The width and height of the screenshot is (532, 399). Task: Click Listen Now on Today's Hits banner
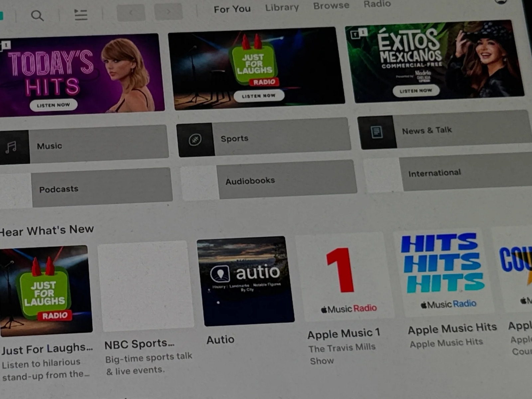(54, 105)
